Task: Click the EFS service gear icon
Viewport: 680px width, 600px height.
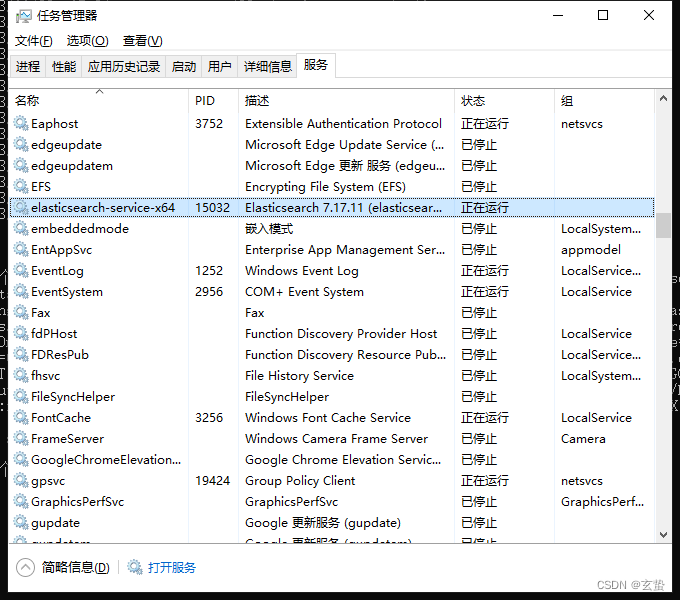Action: coord(21,186)
